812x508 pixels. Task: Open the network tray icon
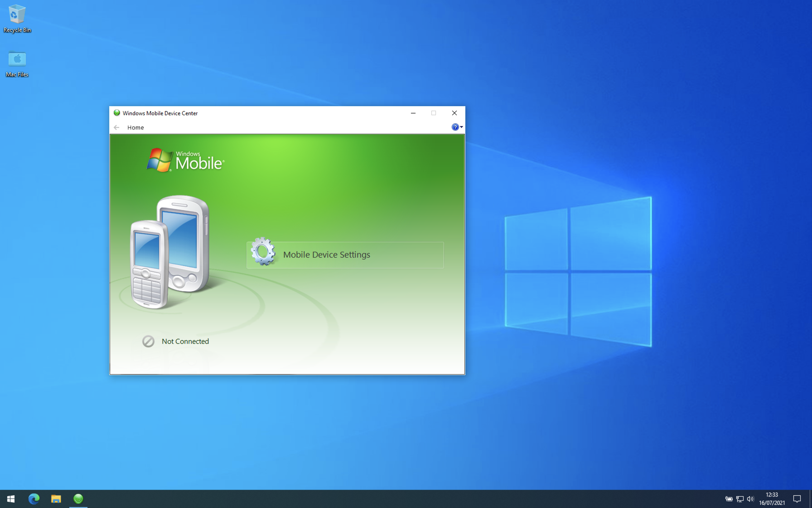740,499
